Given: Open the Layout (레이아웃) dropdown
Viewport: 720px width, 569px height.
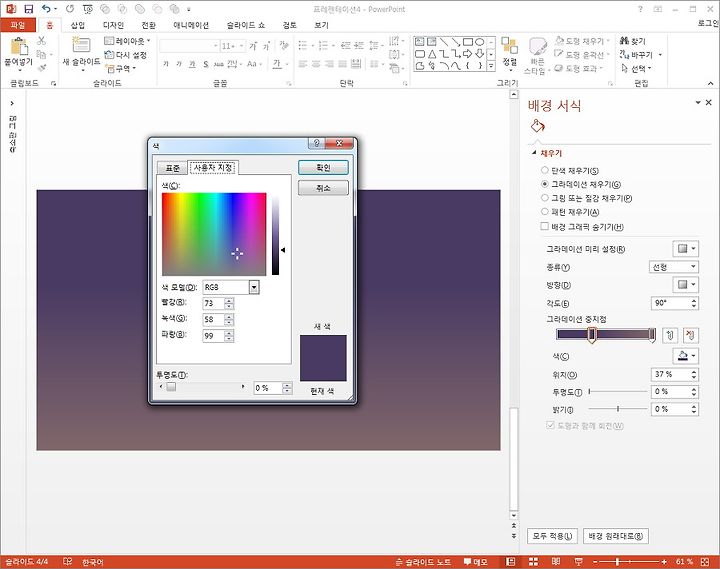Looking at the screenshot, I should [x=127, y=41].
